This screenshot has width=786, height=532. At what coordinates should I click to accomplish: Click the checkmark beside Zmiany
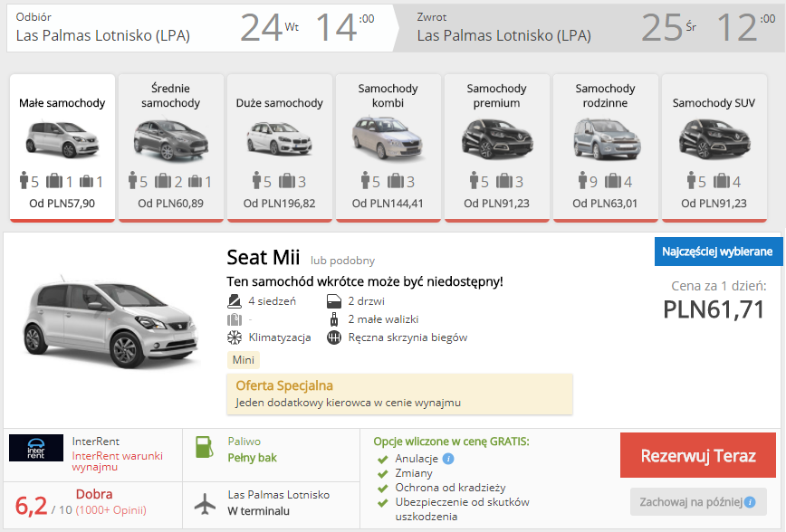pos(383,474)
